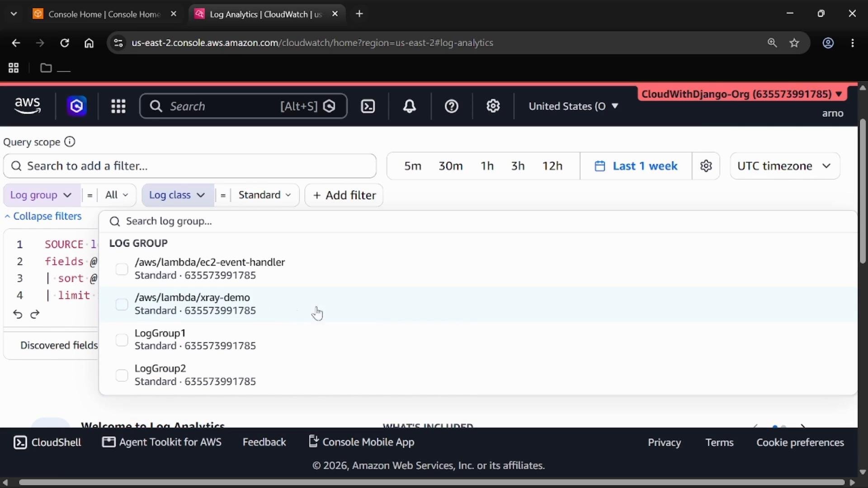Image resolution: width=868 pixels, height=488 pixels.
Task: Check the /aws/lambda/xray-demo log group
Action: point(122,305)
